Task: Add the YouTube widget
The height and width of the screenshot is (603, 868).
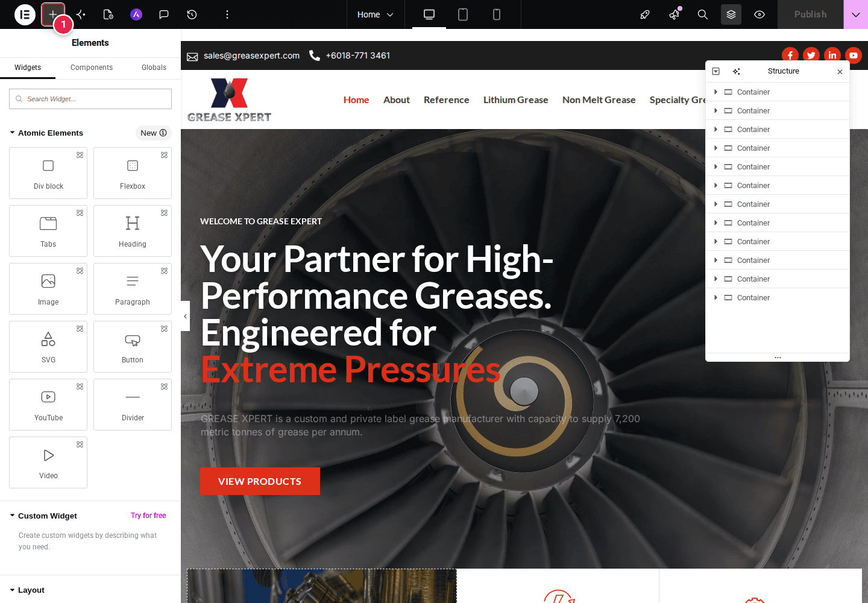Action: [48, 405]
